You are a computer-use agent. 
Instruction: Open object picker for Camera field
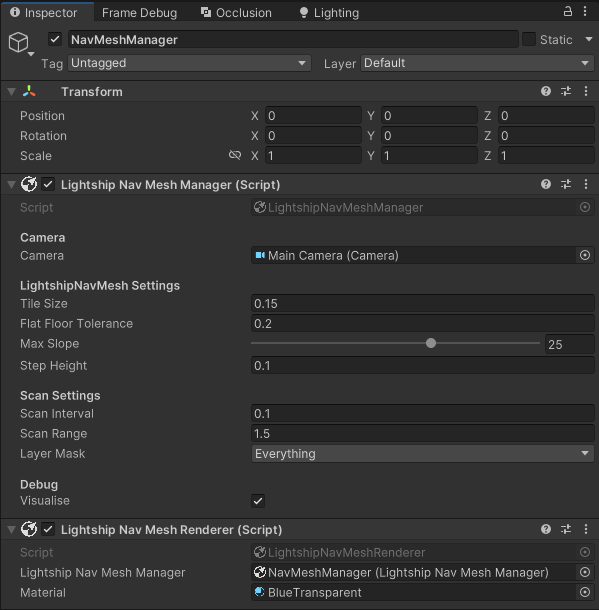click(585, 255)
